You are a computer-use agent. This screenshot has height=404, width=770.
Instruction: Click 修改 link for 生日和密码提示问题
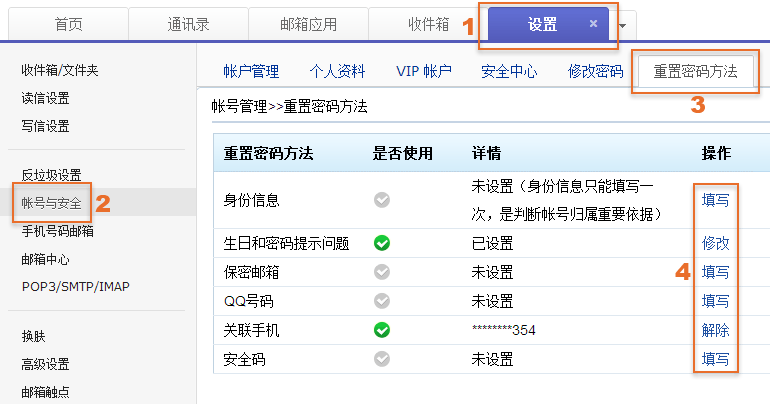click(715, 243)
